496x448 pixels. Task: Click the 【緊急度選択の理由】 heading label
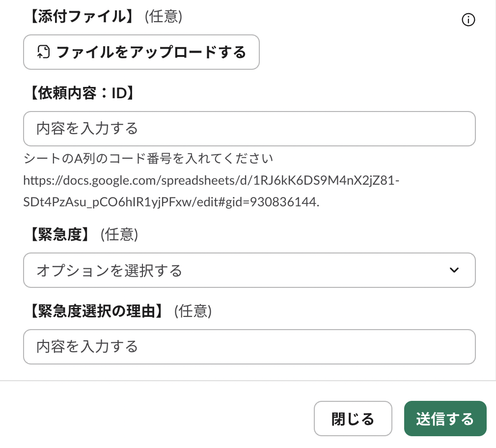[96, 311]
